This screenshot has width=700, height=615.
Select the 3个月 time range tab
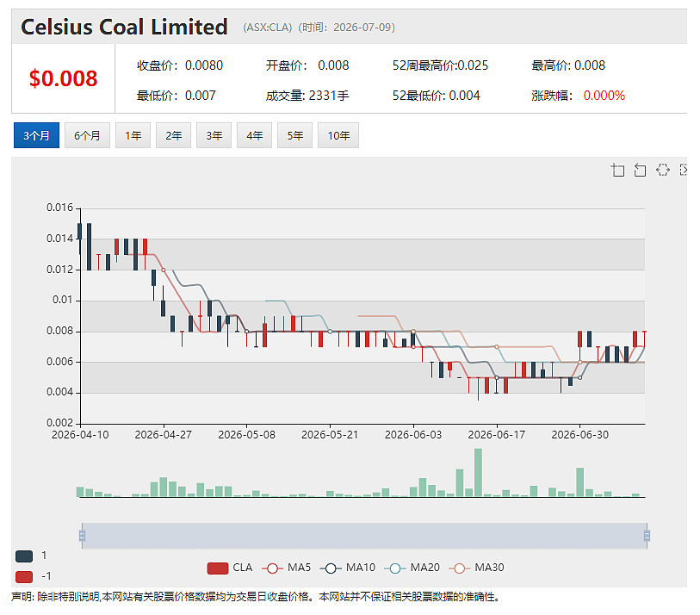pos(36,135)
